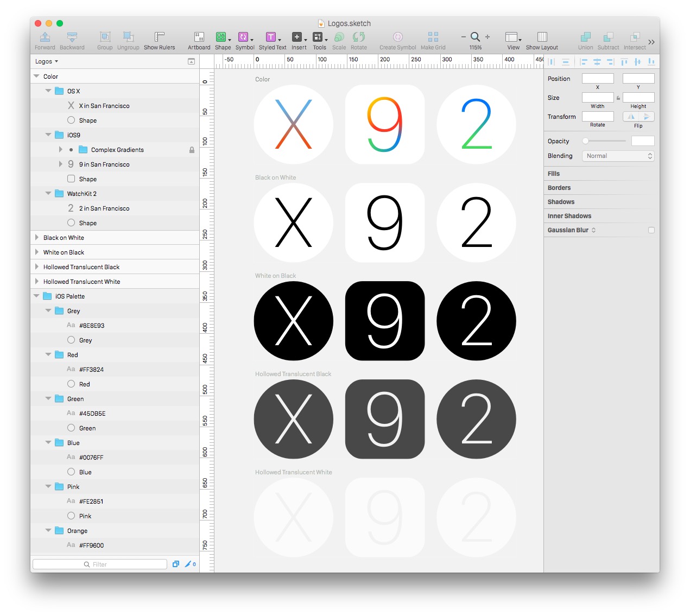The image size is (690, 616).
Task: Toggle the size proportions lock
Action: [x=618, y=98]
